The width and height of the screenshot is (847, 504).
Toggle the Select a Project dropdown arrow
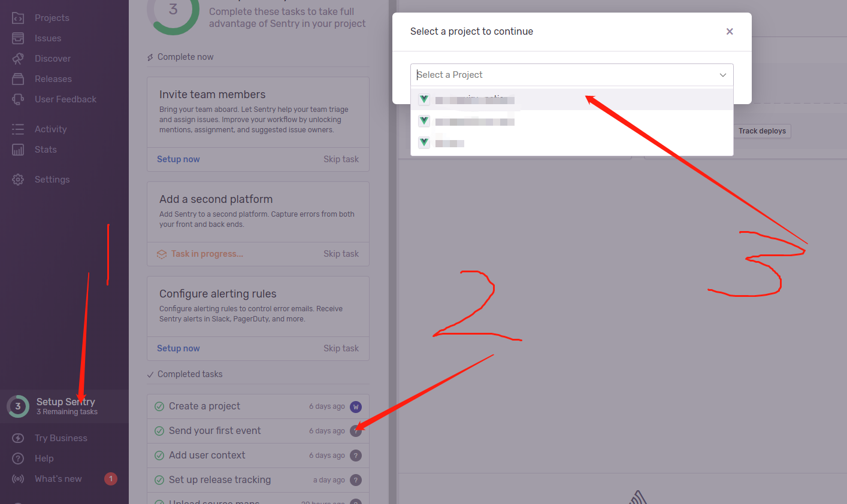(x=723, y=75)
